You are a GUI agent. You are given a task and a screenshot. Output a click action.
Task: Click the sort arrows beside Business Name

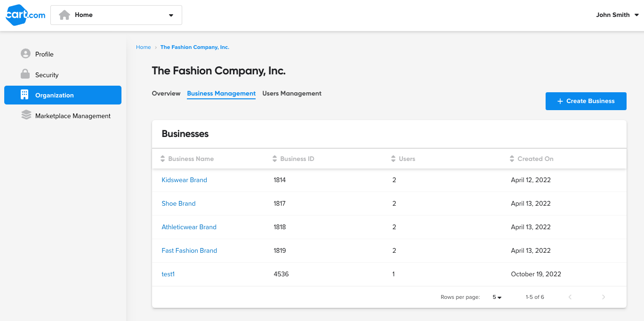click(x=162, y=159)
